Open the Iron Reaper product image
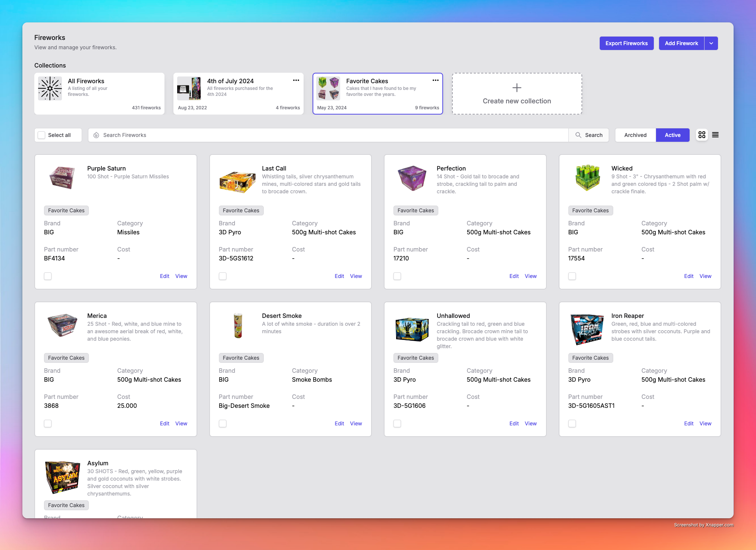The image size is (756, 550). pos(587,329)
